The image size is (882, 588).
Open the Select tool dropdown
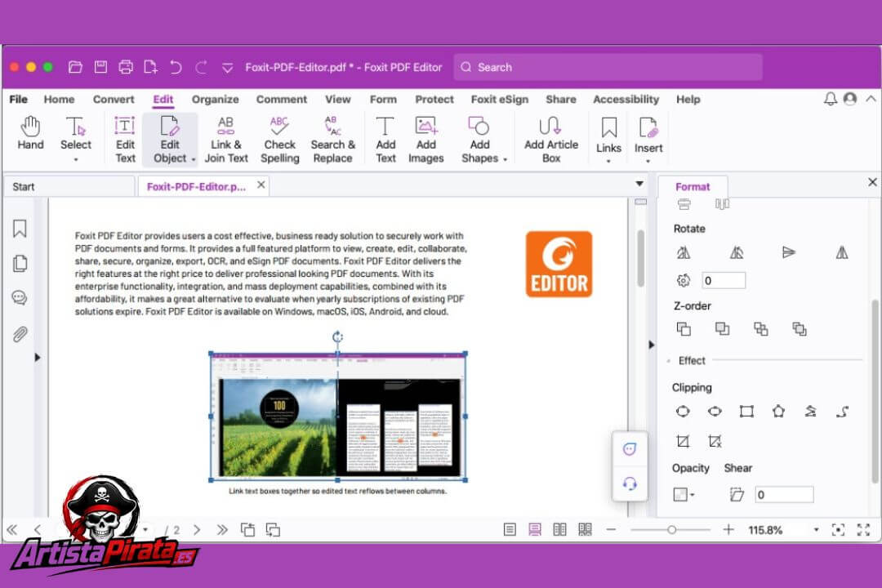[x=76, y=160]
